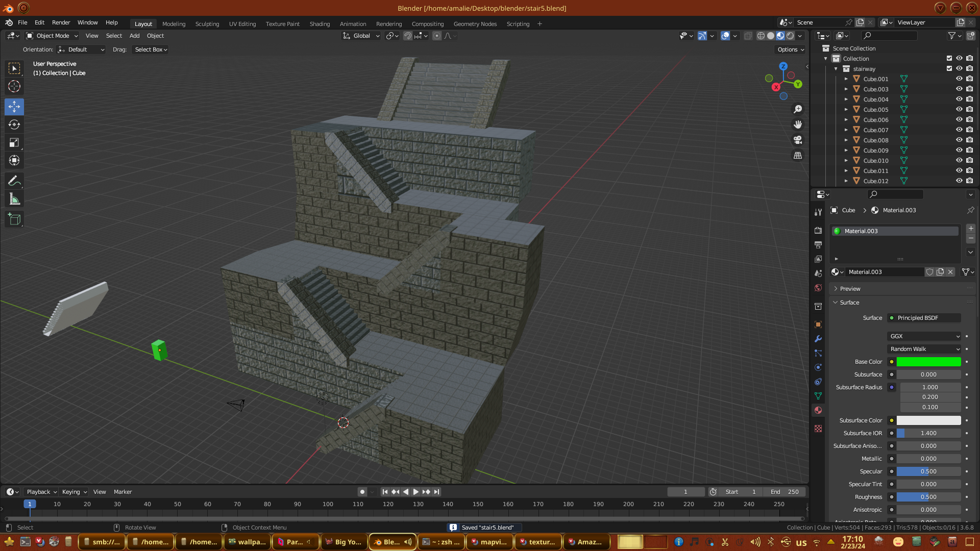Select the Scale tool

point(14,143)
